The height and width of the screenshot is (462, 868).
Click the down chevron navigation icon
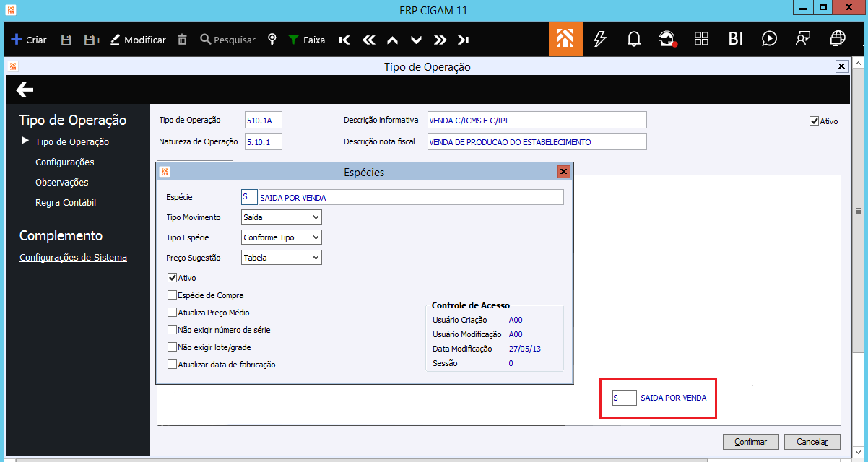click(416, 40)
